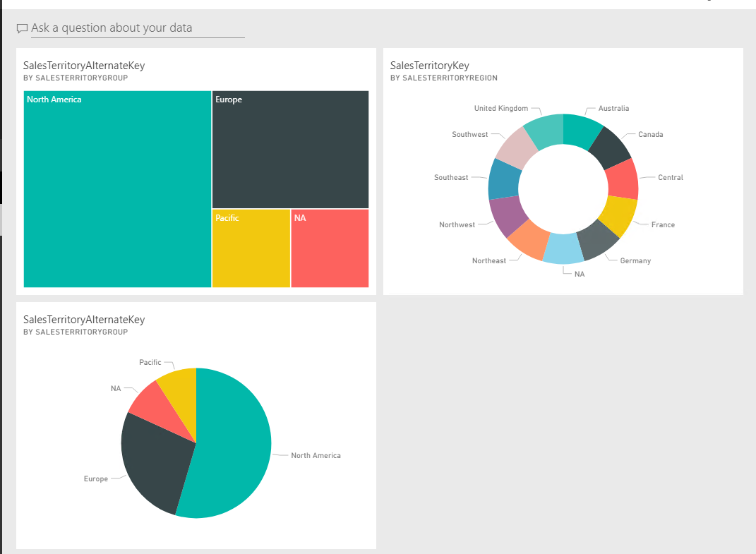Click the pie chart BY SALESTERRITORYGROUP subtitle

(x=76, y=332)
